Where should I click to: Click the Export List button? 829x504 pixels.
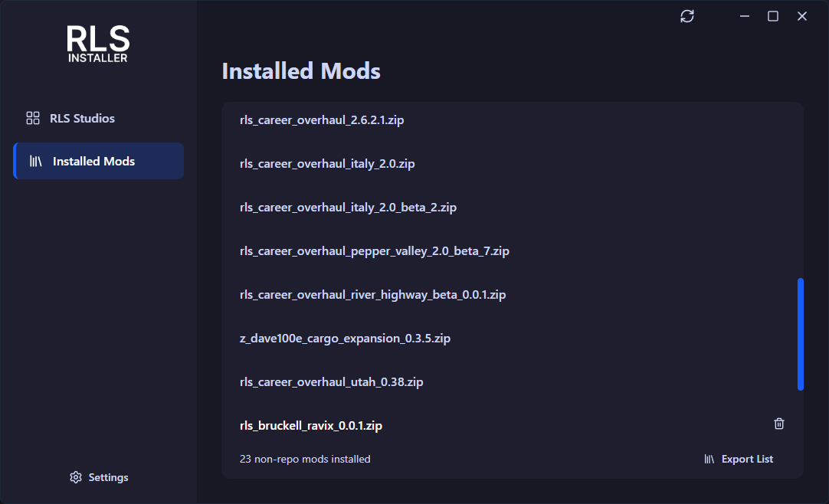click(x=747, y=459)
